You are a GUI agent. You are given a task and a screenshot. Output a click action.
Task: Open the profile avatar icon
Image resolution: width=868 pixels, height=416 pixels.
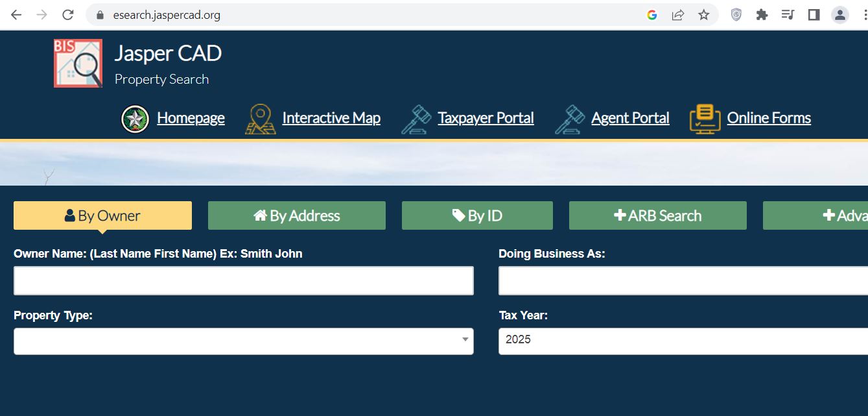tap(840, 15)
